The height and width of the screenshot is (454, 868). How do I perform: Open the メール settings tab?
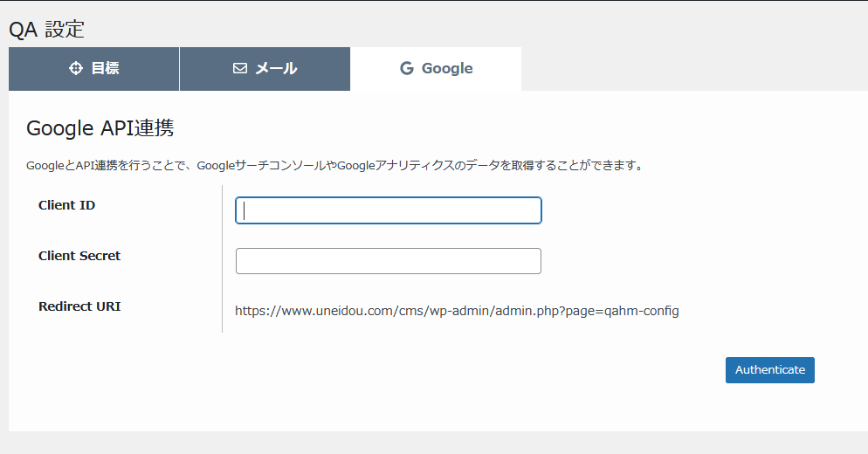coord(265,69)
